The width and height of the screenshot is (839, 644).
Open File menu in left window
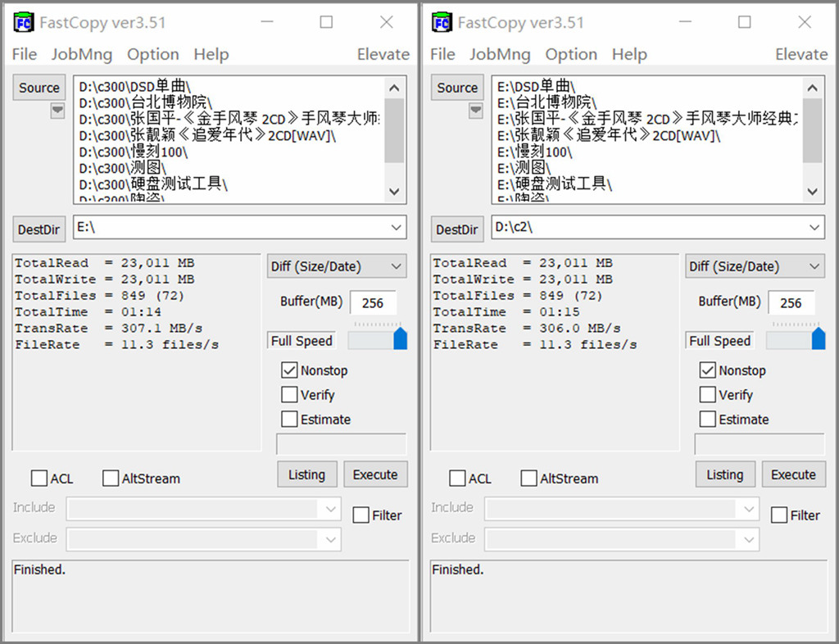click(x=25, y=54)
